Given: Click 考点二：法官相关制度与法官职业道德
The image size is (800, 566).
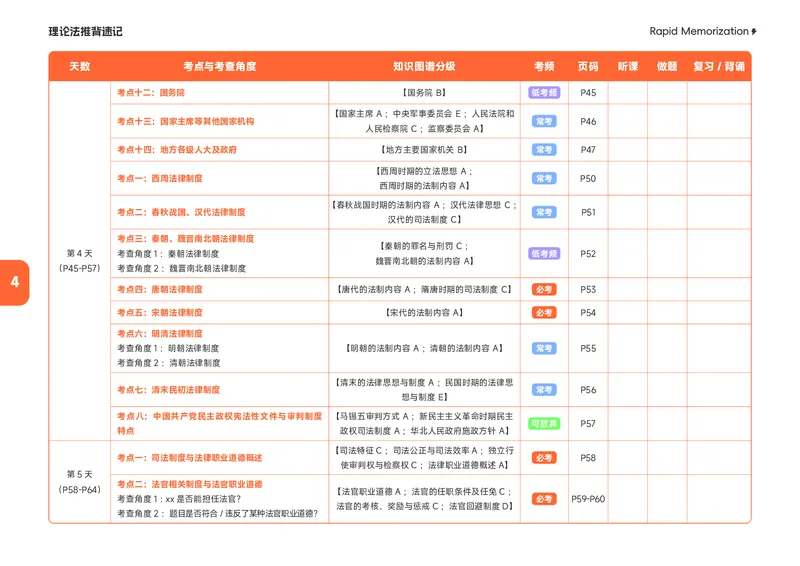Looking at the screenshot, I should pyautogui.click(x=190, y=484).
